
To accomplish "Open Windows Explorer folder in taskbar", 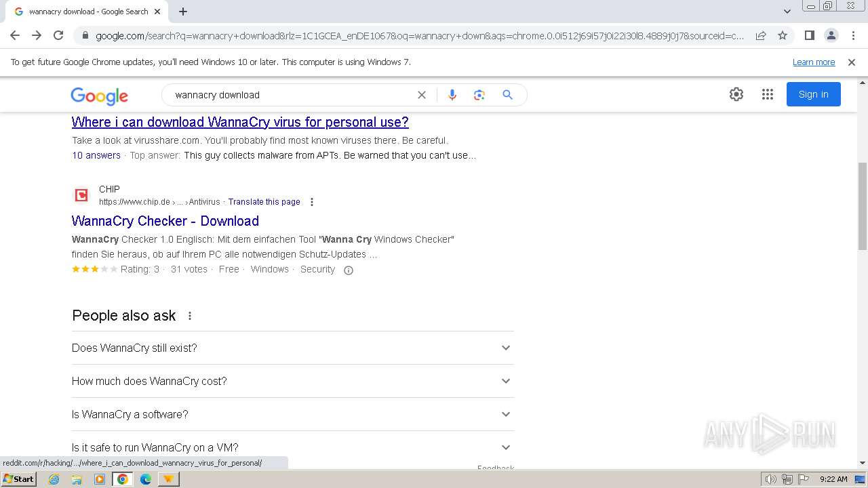I will (x=77, y=479).
